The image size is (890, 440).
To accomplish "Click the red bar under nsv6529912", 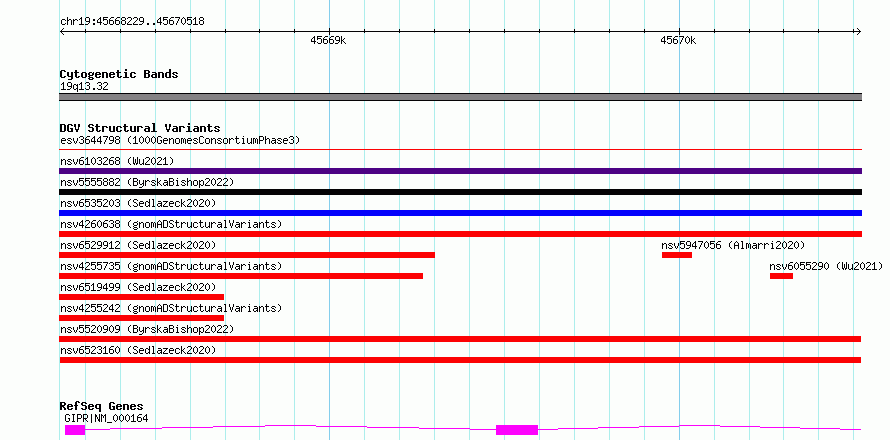I will tap(247, 255).
